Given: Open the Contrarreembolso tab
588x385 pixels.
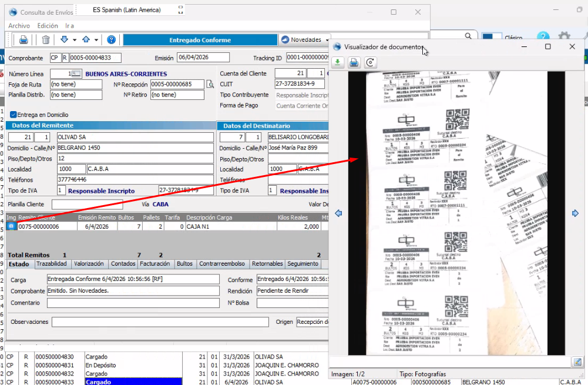Looking at the screenshot, I should [x=222, y=264].
